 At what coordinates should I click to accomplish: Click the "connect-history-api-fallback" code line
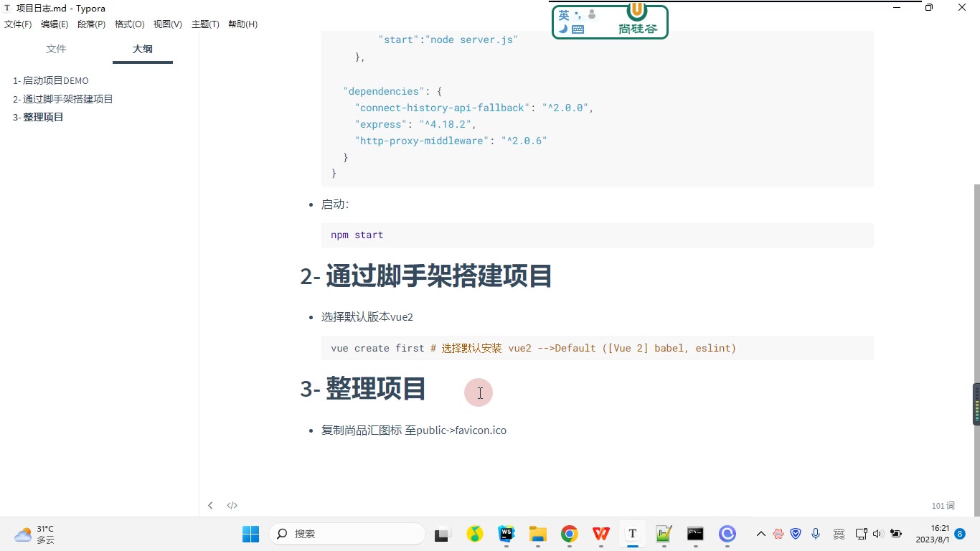pos(474,108)
